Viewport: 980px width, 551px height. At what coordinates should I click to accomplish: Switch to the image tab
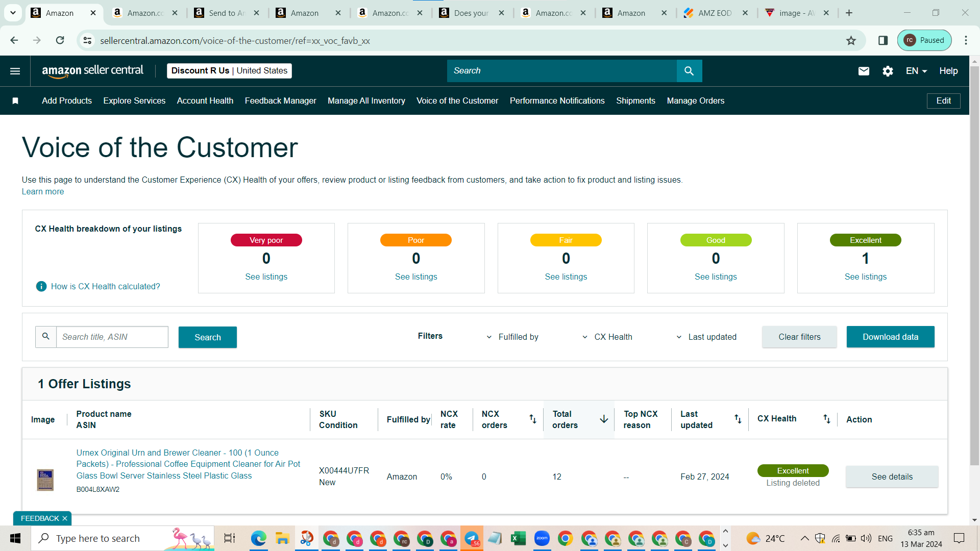(797, 13)
